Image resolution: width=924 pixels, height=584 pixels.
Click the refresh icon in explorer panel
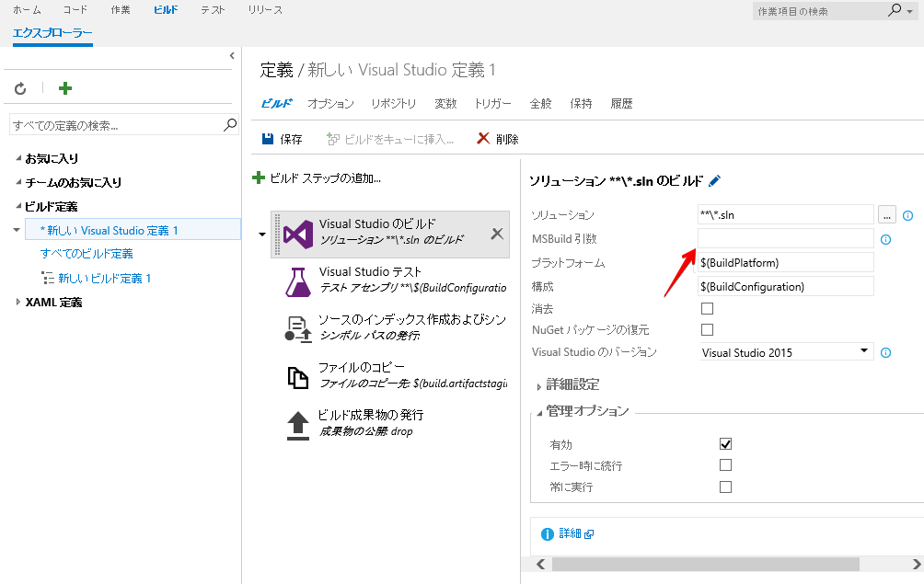point(20,88)
